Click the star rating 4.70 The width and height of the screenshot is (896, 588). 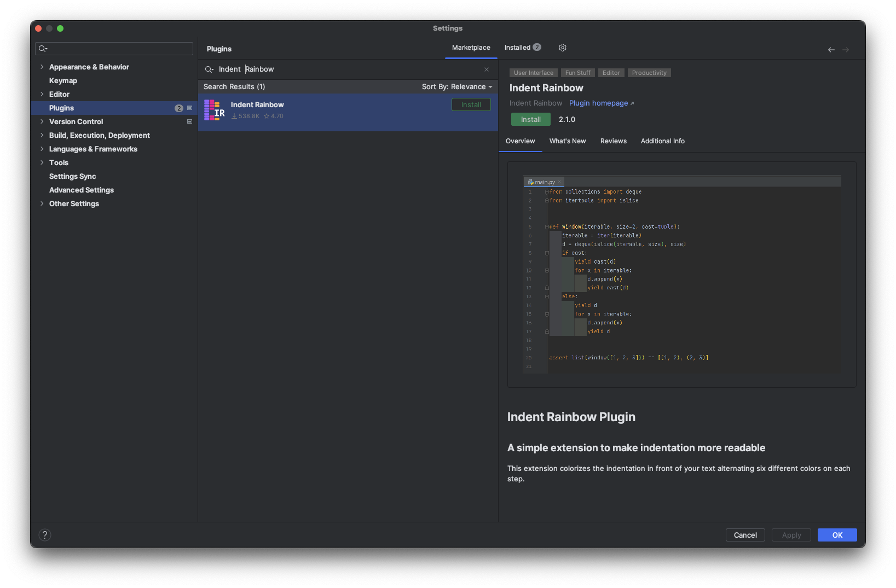click(274, 116)
